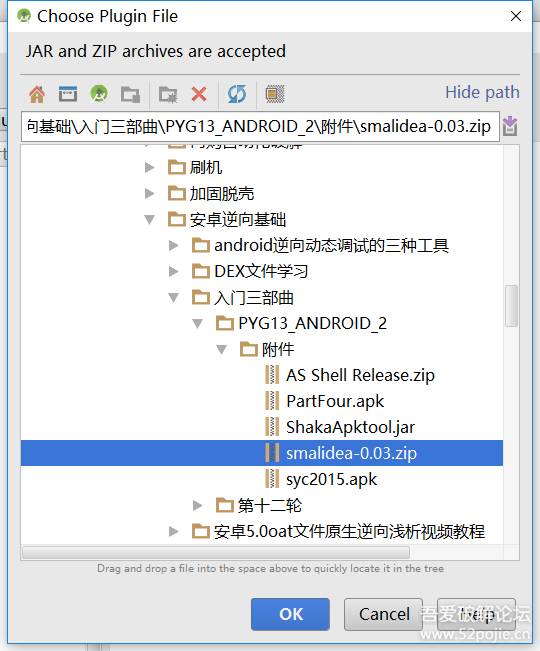Toggle show hidden files and directories icon
Viewport: 540px width, 651px height.
(x=275, y=94)
